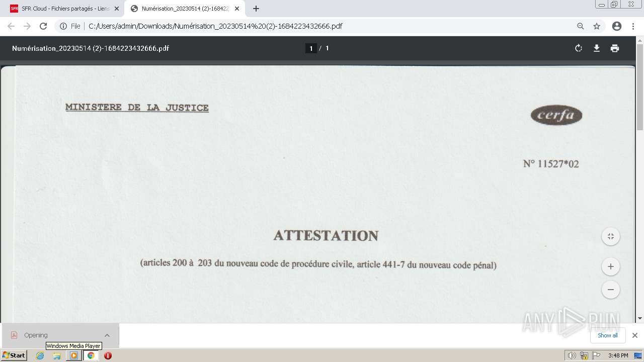Open the network tray icon
The image size is (644, 362).
(x=584, y=355)
